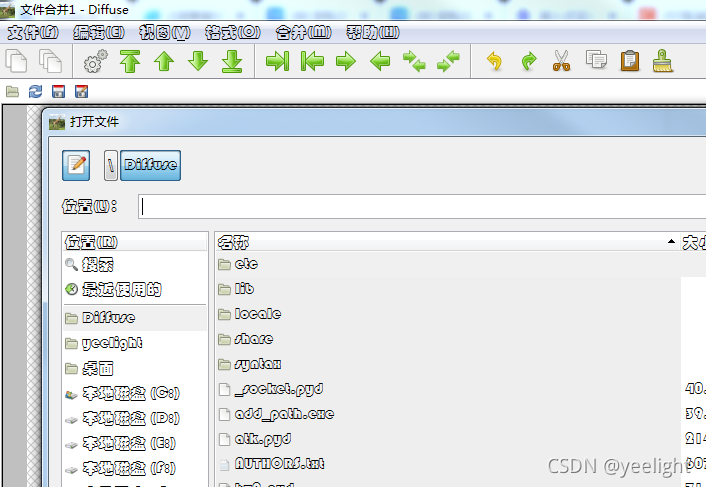The height and width of the screenshot is (487, 706).
Task: Click Copy Selection Left icon
Action: point(312,61)
